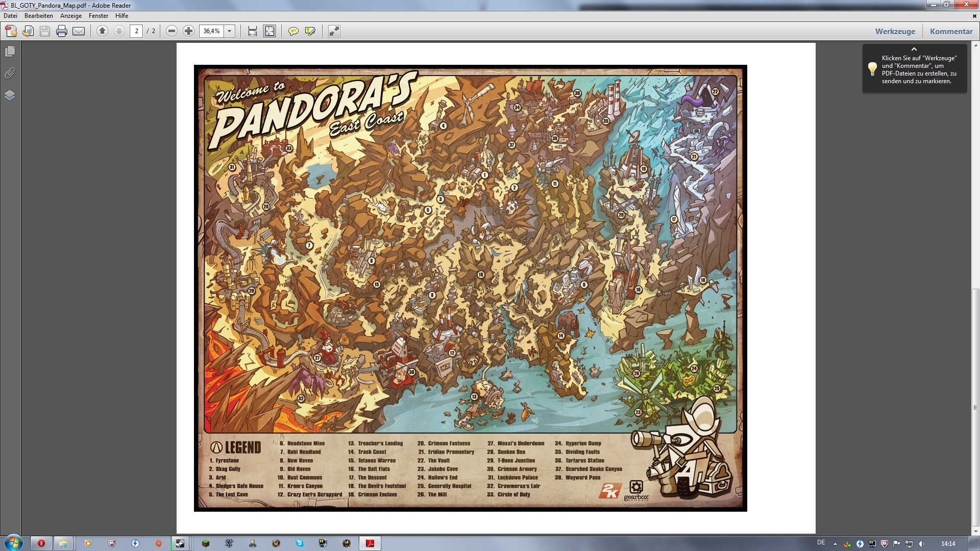Open the Fenster menu
980x551 pixels.
coord(99,16)
